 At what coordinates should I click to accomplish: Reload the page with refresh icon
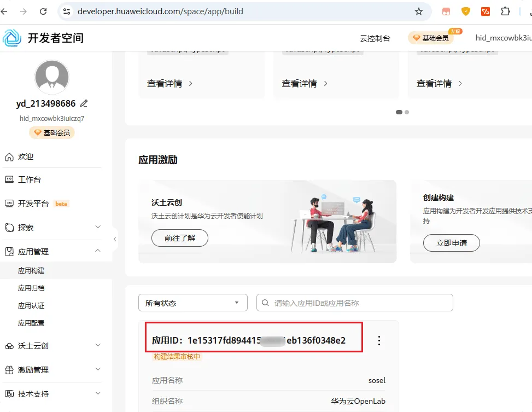tap(43, 11)
